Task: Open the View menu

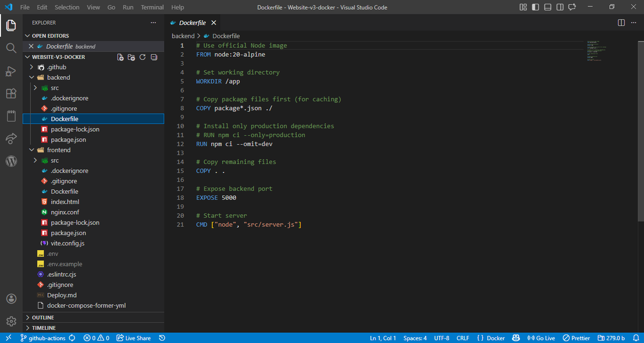Action: (x=93, y=8)
